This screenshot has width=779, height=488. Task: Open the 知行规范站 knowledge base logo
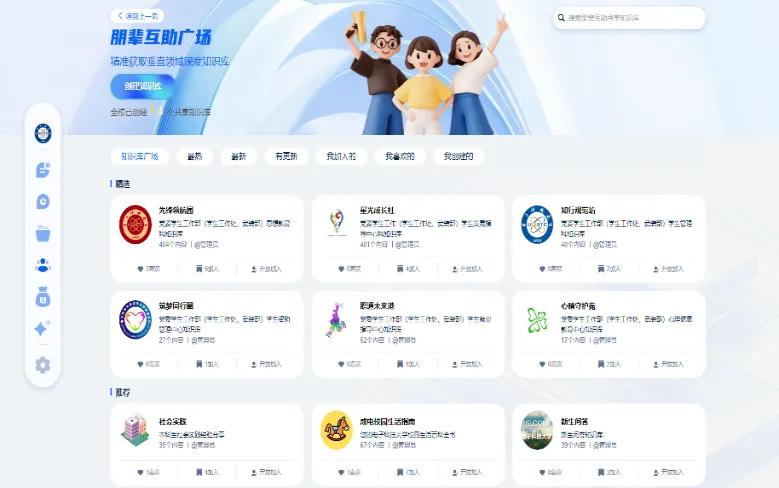536,223
